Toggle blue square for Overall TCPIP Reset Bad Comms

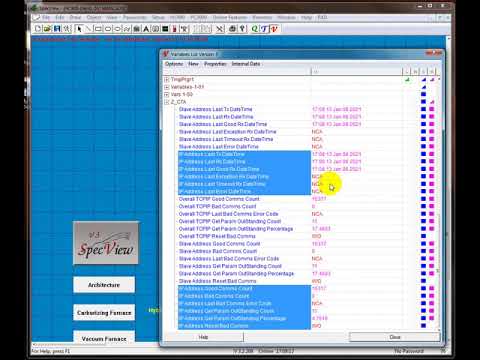(423, 236)
